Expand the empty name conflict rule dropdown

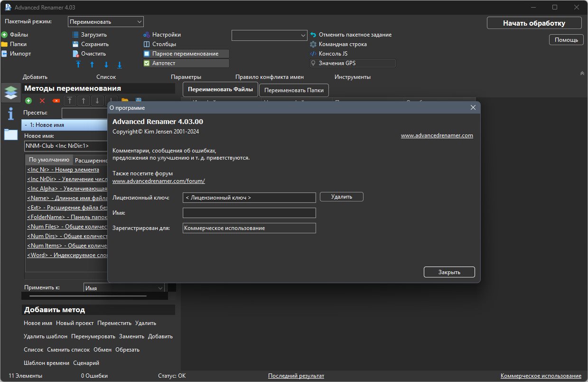270,35
